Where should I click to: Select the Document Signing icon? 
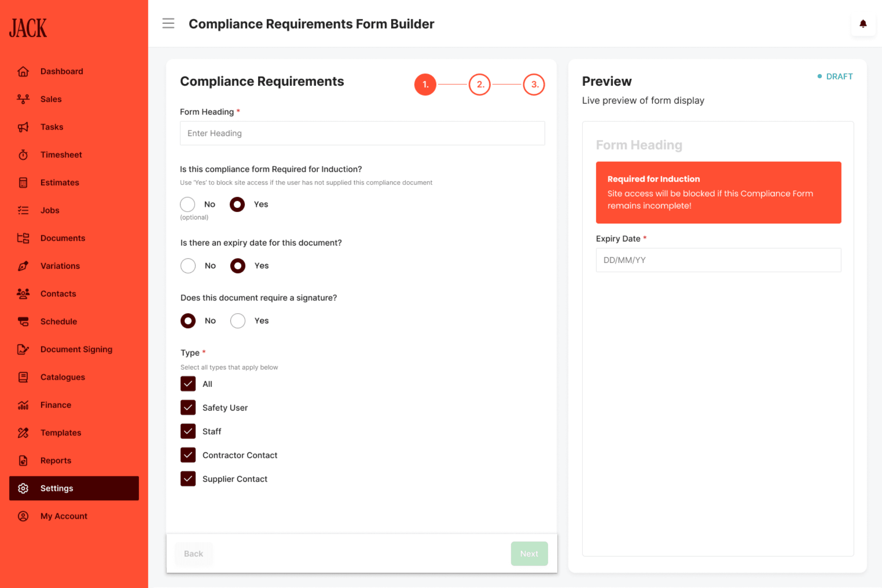pos(23,349)
